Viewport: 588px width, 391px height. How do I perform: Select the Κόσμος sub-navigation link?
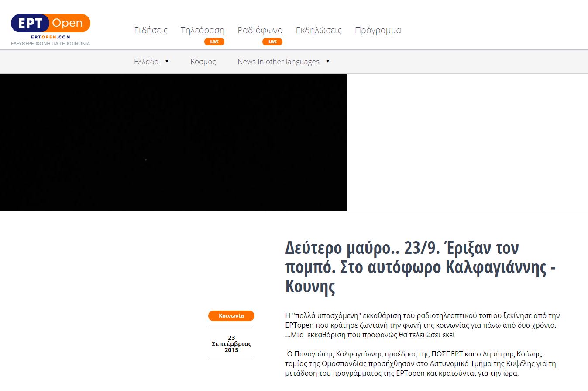[203, 62]
